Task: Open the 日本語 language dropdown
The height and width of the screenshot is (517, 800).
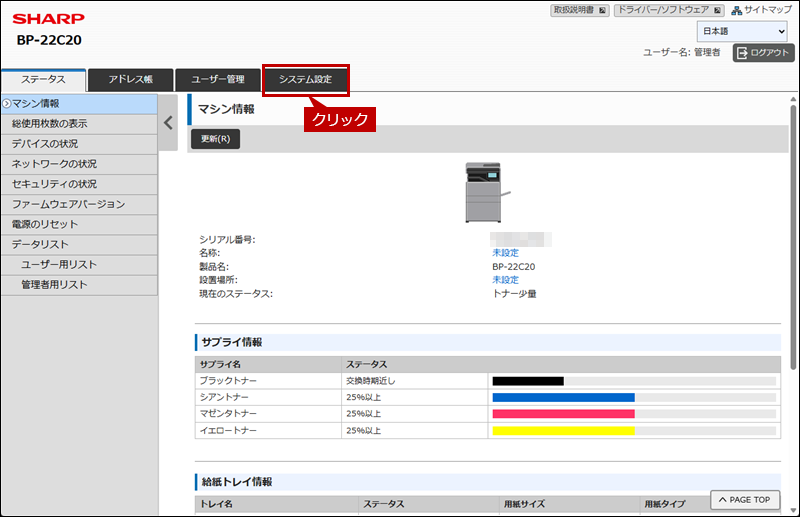Action: [x=742, y=31]
